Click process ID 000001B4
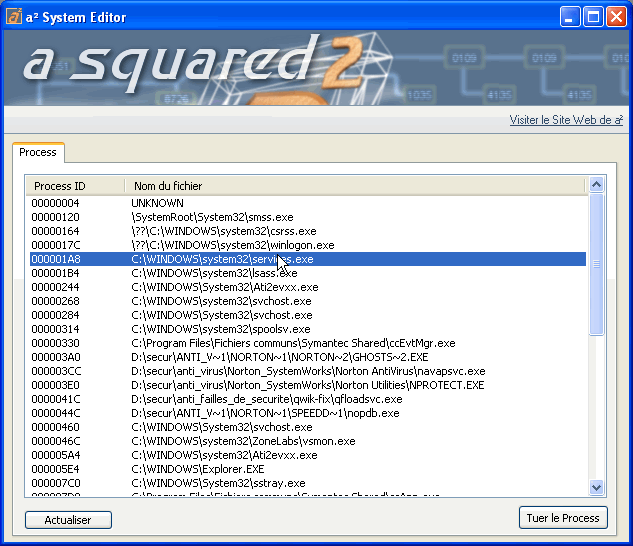 pos(56,273)
